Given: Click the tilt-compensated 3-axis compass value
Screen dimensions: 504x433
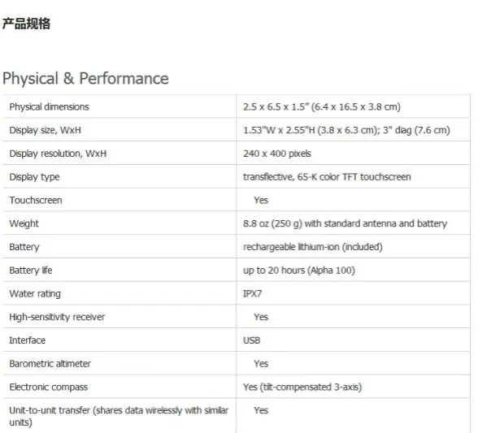Looking at the screenshot, I should click(302, 388).
